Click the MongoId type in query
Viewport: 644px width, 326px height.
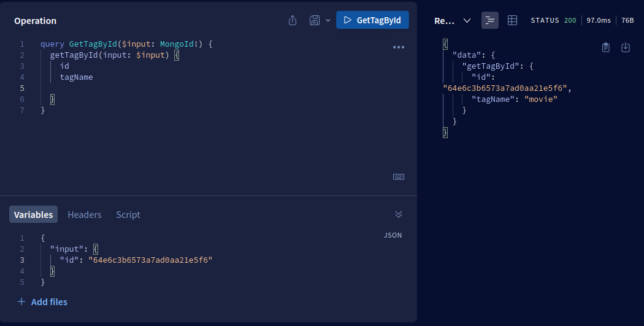[x=177, y=44]
